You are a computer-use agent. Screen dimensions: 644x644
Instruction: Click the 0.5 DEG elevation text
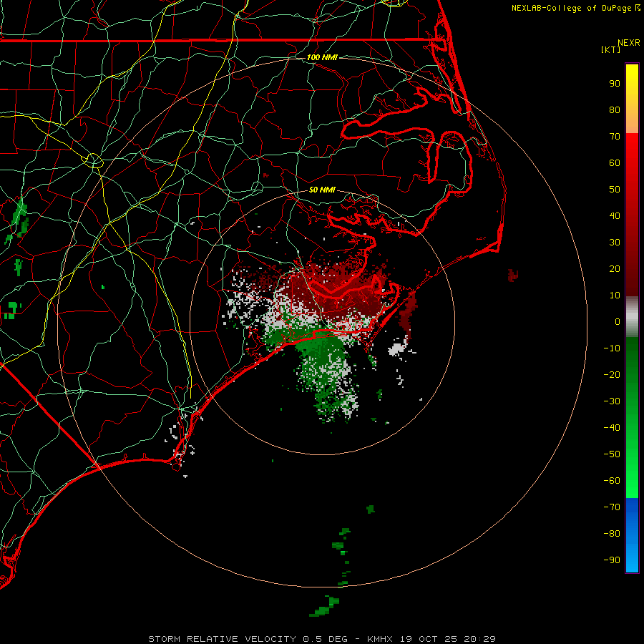click(x=325, y=639)
